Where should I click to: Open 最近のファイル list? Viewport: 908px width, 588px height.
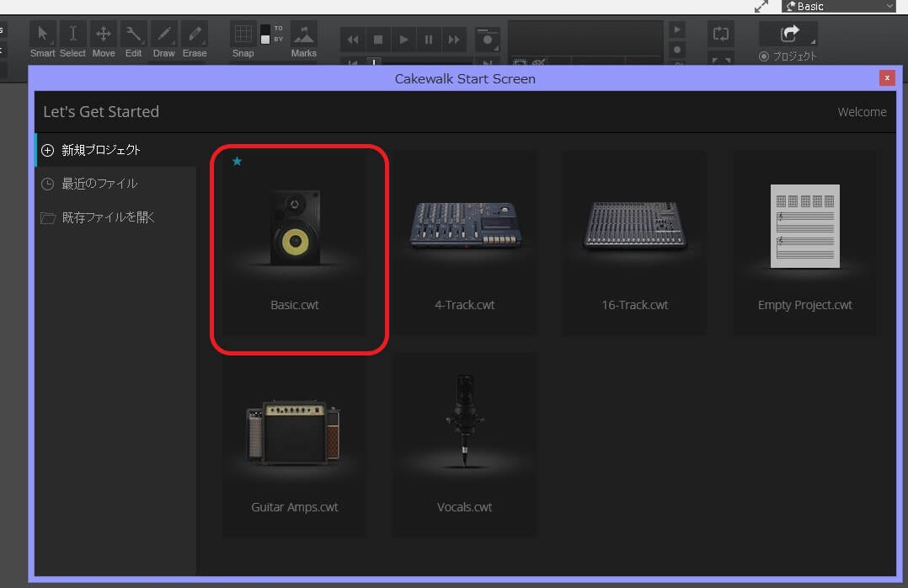(x=116, y=184)
